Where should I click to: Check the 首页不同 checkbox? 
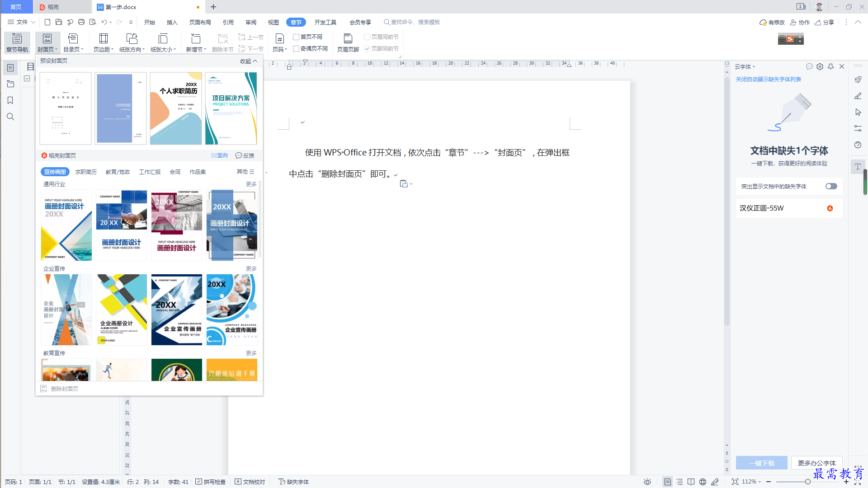(296, 37)
